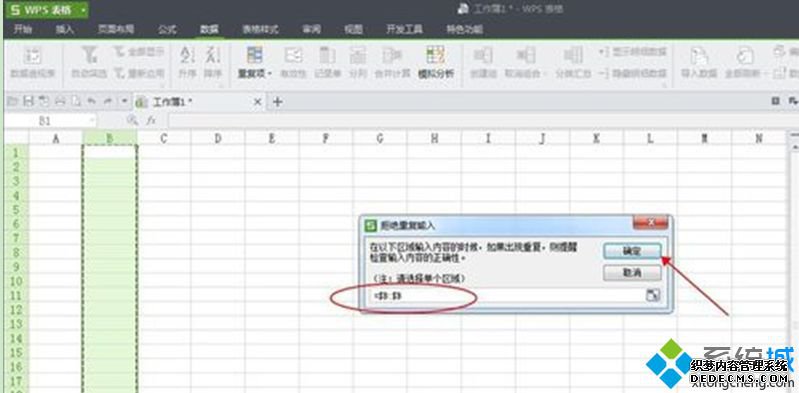This screenshot has width=799, height=393.
Task: Expand the Name Box dropdown showing B1
Action: [x=92, y=120]
